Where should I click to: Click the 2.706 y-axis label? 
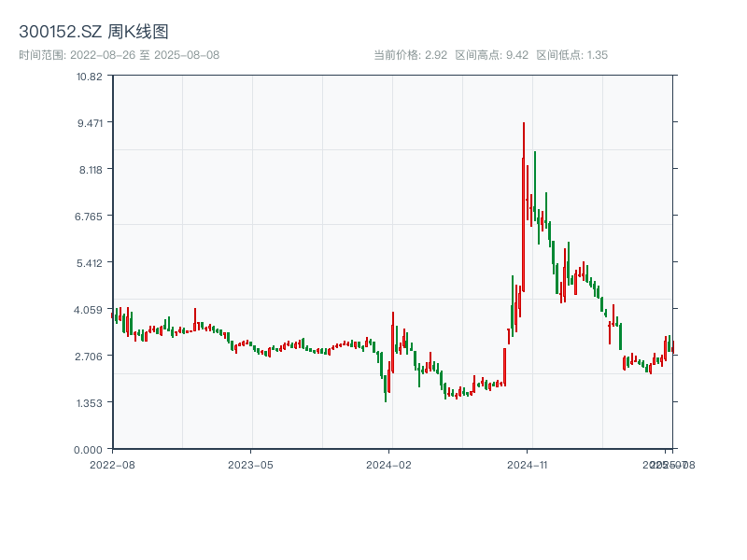[x=90, y=356]
